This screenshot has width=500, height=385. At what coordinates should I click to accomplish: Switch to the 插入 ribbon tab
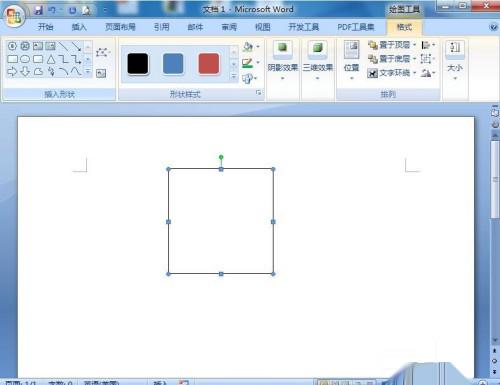pyautogui.click(x=79, y=27)
